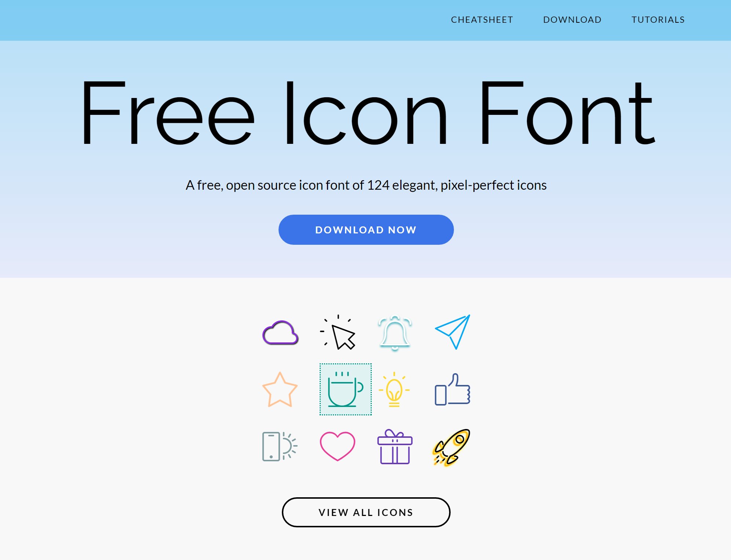Click the cloud icon
The width and height of the screenshot is (731, 560).
pyautogui.click(x=280, y=332)
